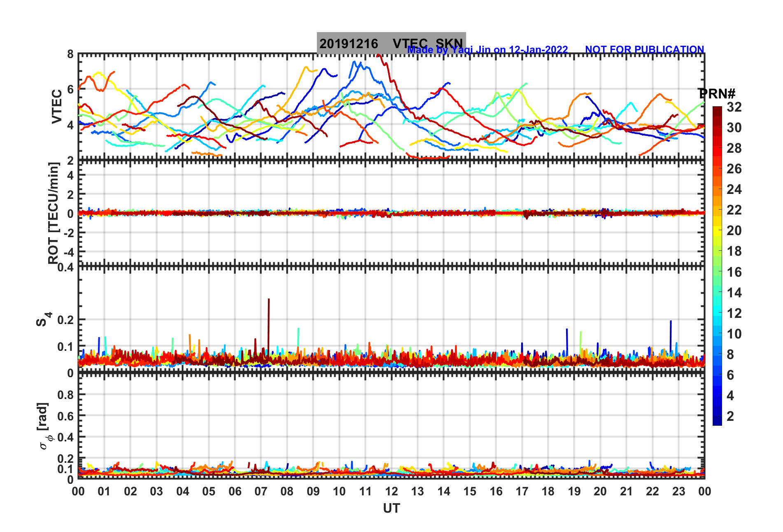Click S4 axis tick label 0.2

click(65, 320)
